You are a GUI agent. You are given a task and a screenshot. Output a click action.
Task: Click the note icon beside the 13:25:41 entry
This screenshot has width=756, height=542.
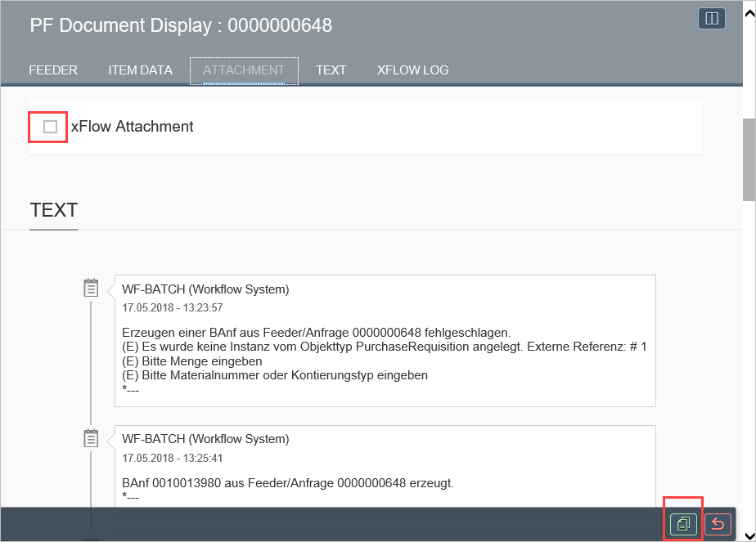pos(92,439)
